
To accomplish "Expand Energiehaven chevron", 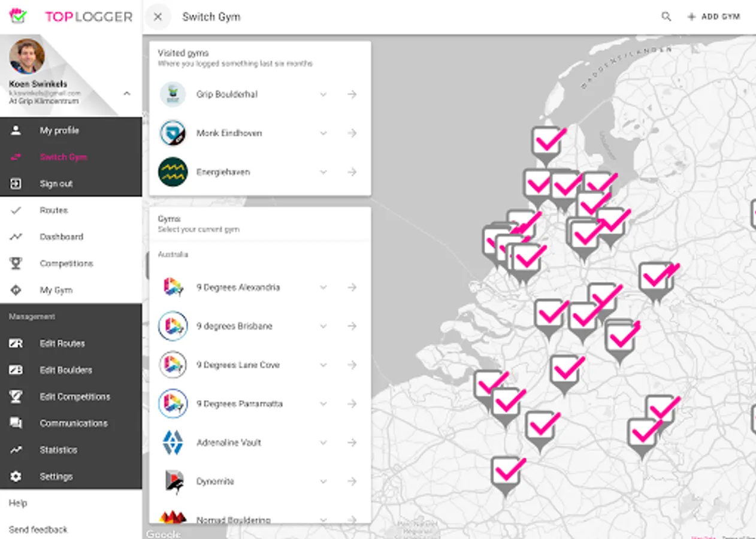I will pyautogui.click(x=323, y=172).
